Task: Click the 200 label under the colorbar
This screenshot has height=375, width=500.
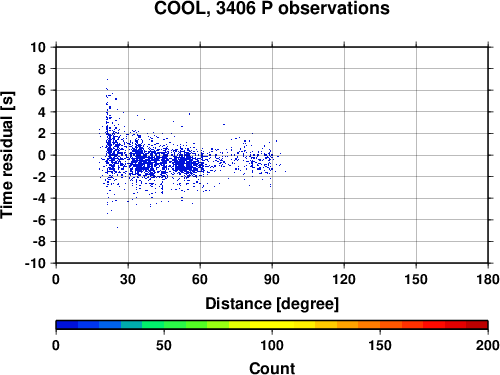Action: click(x=487, y=345)
